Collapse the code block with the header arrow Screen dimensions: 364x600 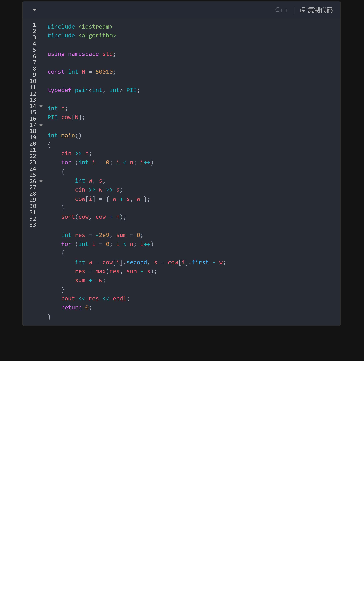[x=35, y=10]
